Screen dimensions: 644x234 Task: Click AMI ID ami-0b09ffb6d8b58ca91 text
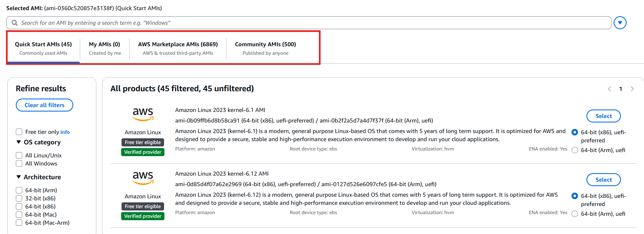pos(207,120)
